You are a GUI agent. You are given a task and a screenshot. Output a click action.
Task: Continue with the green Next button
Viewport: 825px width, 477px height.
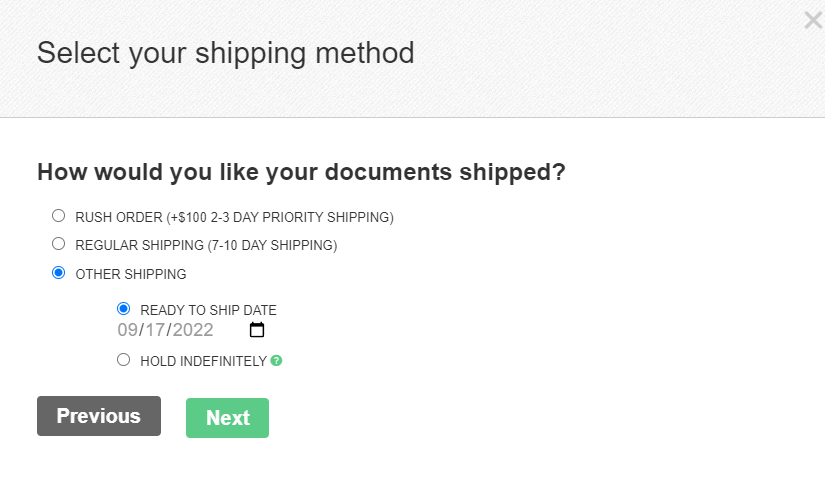(x=227, y=418)
